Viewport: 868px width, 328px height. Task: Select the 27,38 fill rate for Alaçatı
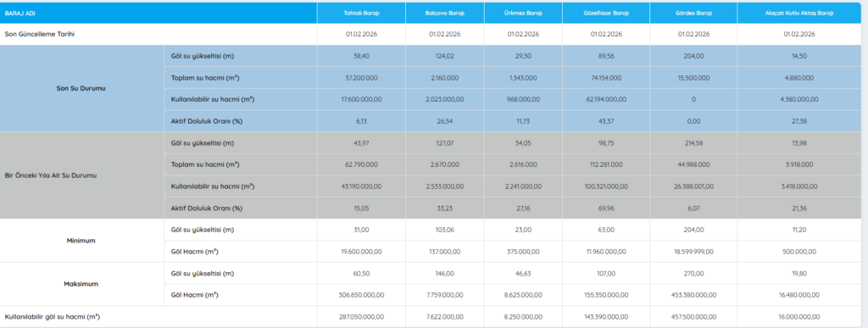[799, 121]
